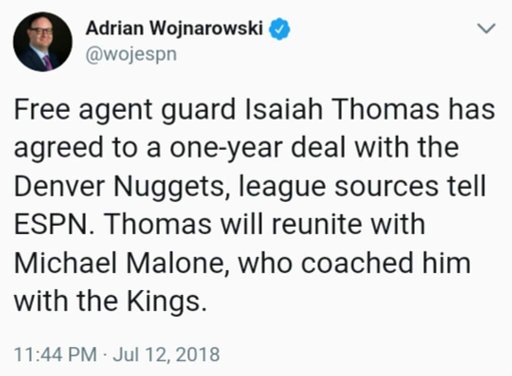Click "Free agent guard" at tweet start
This screenshot has width=512, height=376.
point(125,110)
